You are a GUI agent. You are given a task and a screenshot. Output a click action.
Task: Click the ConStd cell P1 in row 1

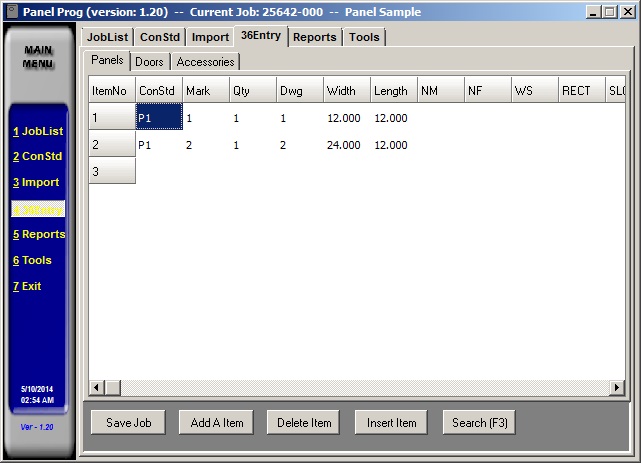(x=158, y=118)
